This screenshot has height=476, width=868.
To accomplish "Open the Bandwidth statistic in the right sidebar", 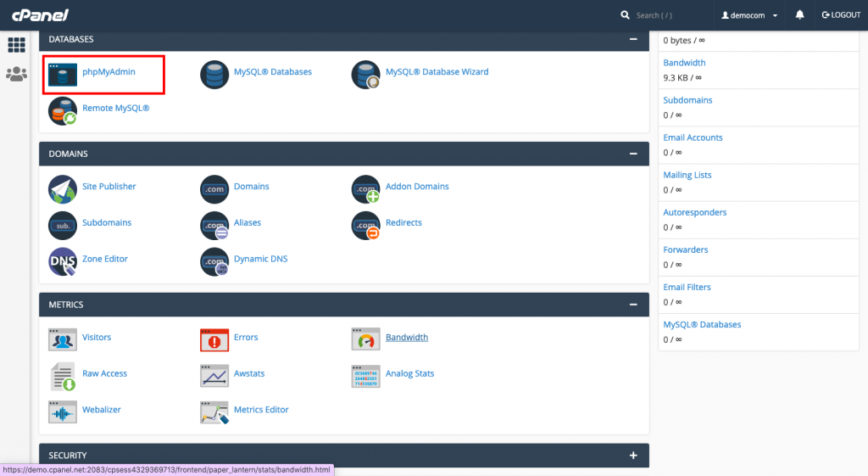I will [x=684, y=63].
